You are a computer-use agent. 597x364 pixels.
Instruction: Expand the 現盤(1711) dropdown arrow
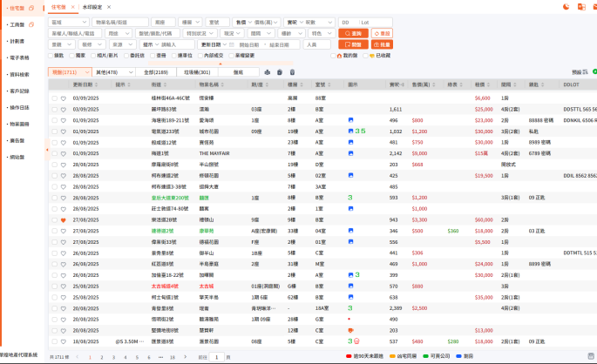pos(87,72)
